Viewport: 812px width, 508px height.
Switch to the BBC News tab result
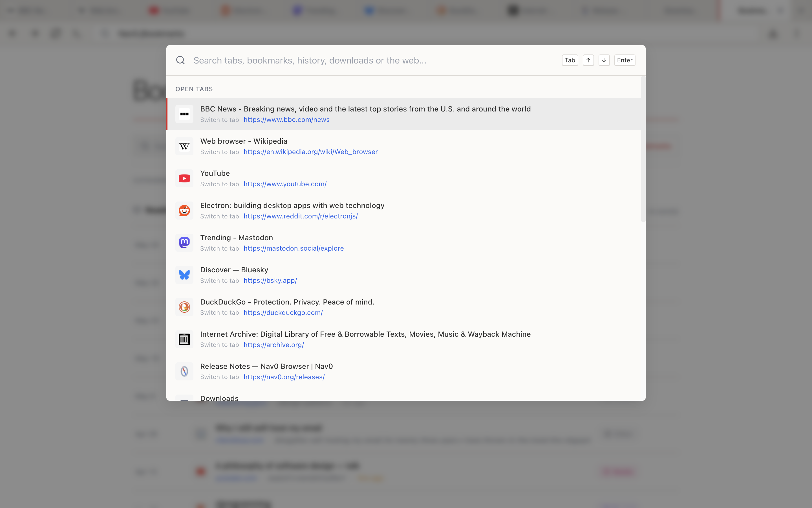404,114
